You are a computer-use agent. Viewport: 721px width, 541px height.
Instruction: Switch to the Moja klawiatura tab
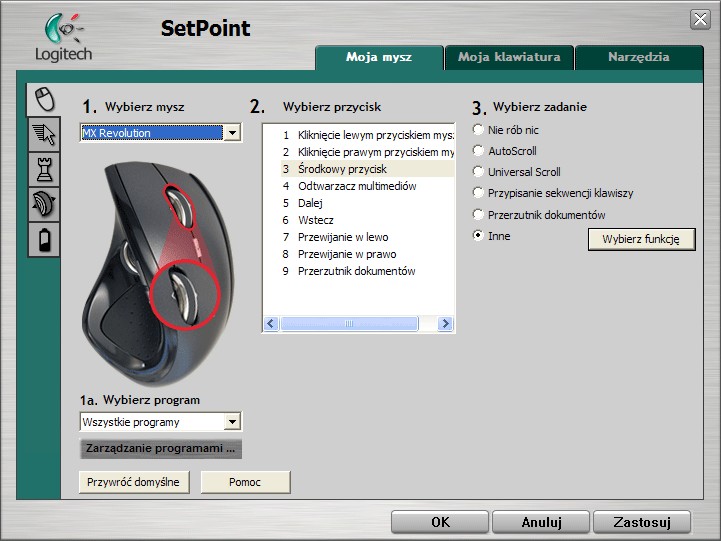(509, 58)
